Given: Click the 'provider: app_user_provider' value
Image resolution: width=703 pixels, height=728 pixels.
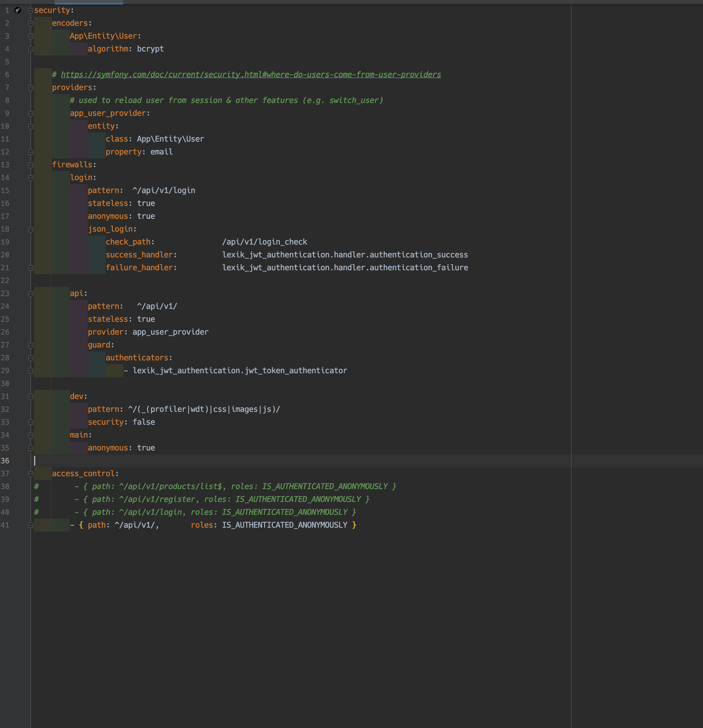Looking at the screenshot, I should tap(170, 332).
